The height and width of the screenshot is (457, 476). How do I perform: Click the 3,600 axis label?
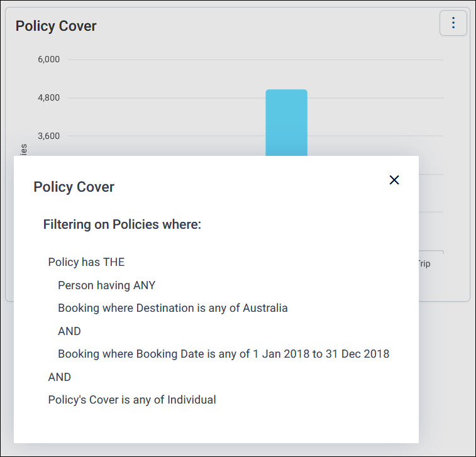(x=48, y=136)
